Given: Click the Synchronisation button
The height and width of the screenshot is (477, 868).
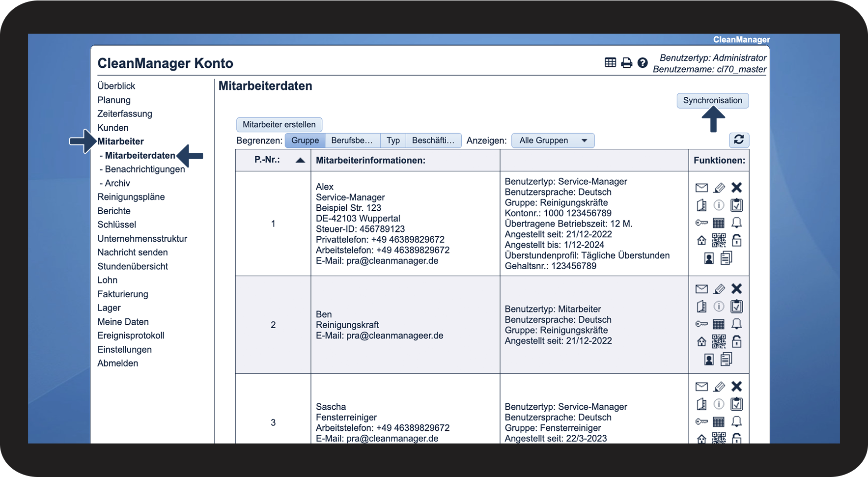Looking at the screenshot, I should (712, 101).
